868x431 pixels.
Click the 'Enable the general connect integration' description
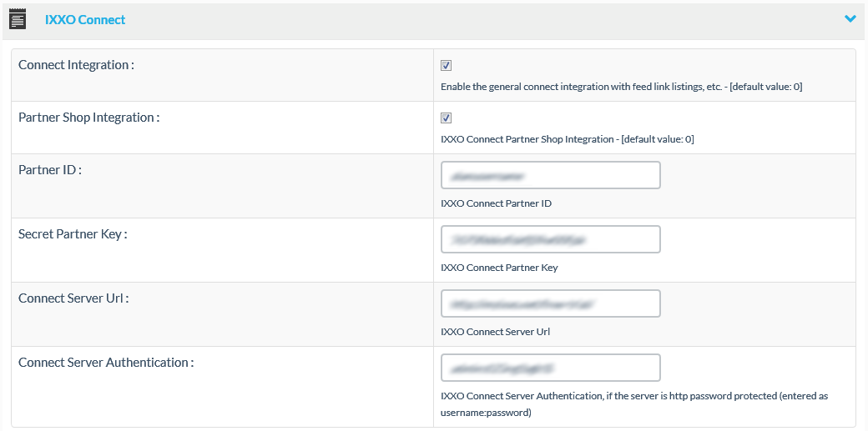coord(621,87)
